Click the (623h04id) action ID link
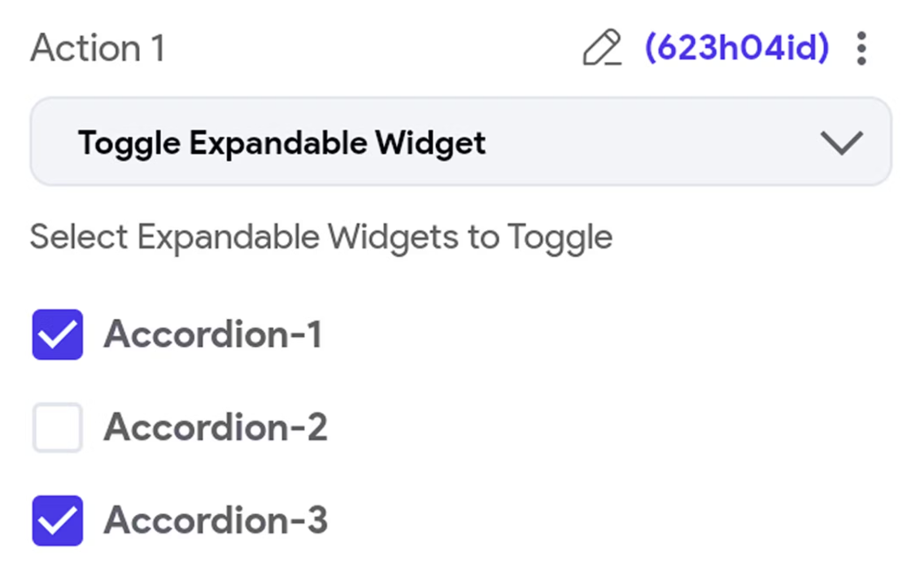The height and width of the screenshot is (576, 924). (737, 49)
